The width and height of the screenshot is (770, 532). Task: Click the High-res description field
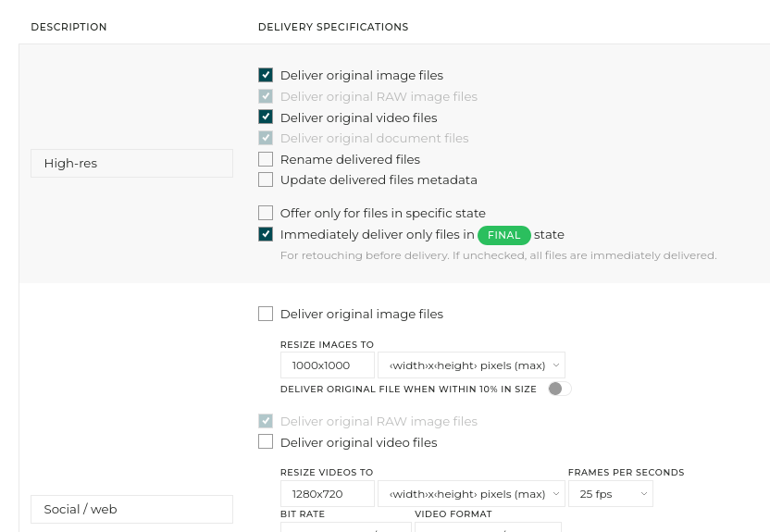coord(131,164)
